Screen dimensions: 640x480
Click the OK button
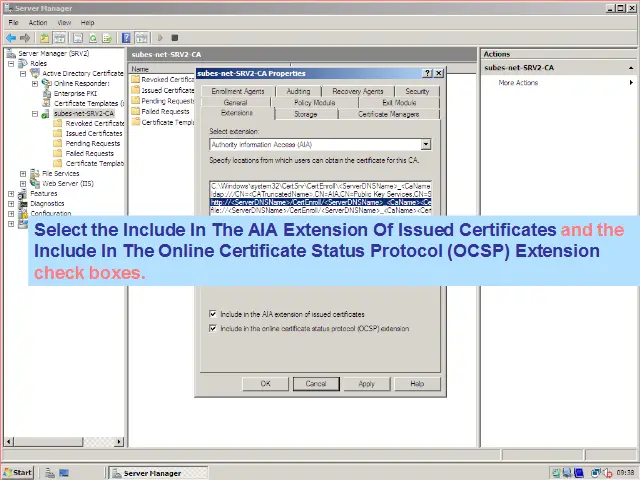[266, 383]
